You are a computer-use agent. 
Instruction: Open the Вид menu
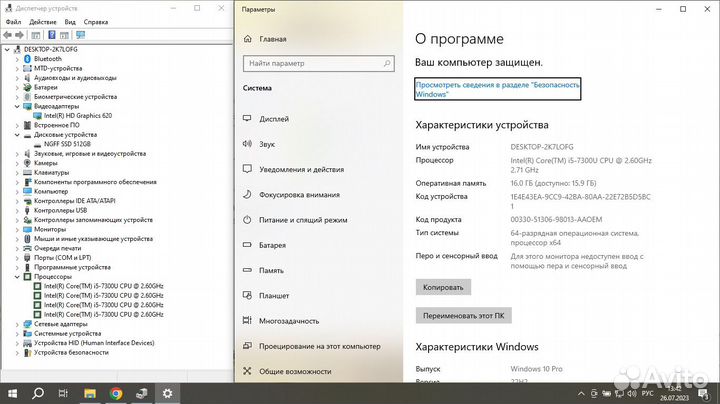70,22
